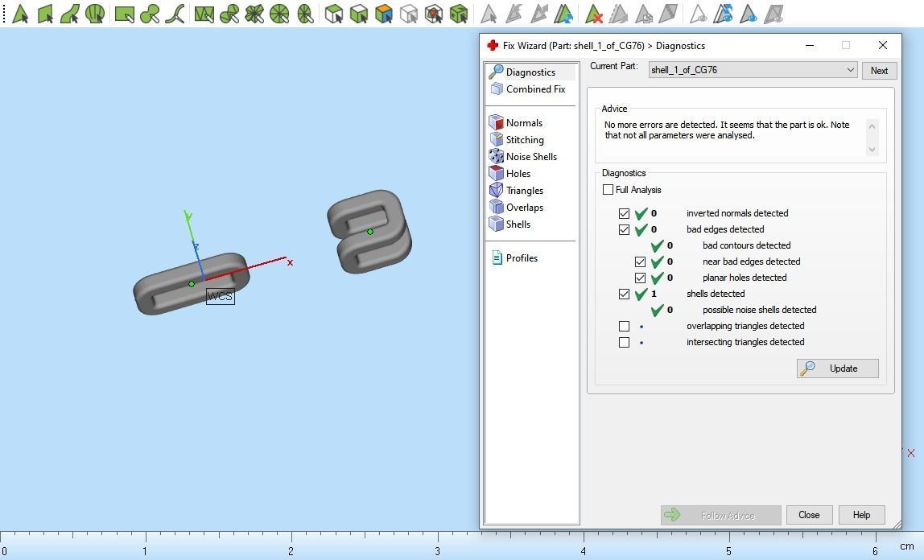The width and height of the screenshot is (924, 560).
Task: Select the Mark Triangle tool
Action: [20, 14]
